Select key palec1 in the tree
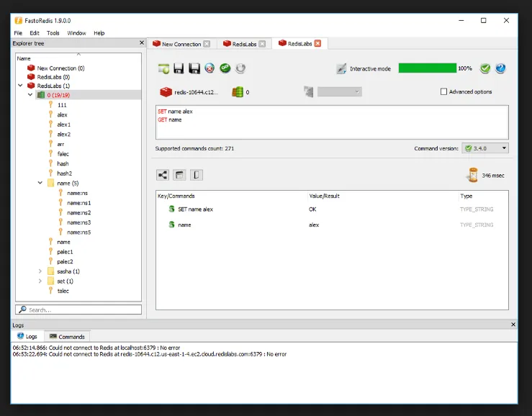The image size is (532, 416). click(65, 252)
